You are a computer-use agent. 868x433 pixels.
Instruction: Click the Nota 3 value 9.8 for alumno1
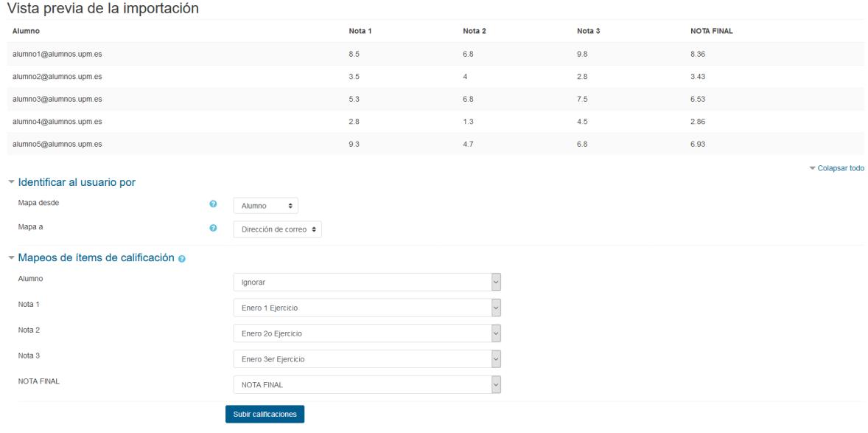point(582,55)
